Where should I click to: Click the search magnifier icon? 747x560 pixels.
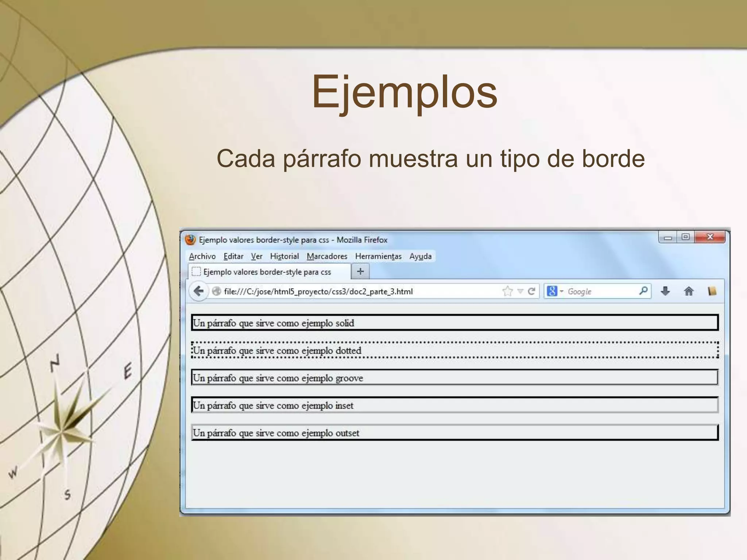(643, 291)
